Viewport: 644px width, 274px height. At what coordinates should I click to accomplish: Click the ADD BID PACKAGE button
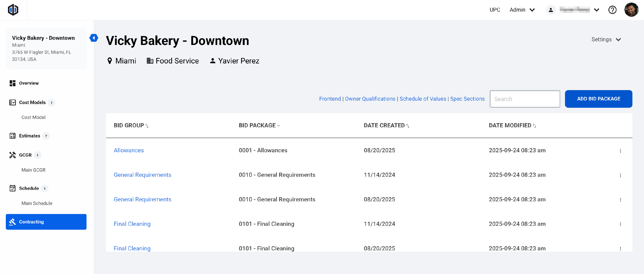(598, 99)
